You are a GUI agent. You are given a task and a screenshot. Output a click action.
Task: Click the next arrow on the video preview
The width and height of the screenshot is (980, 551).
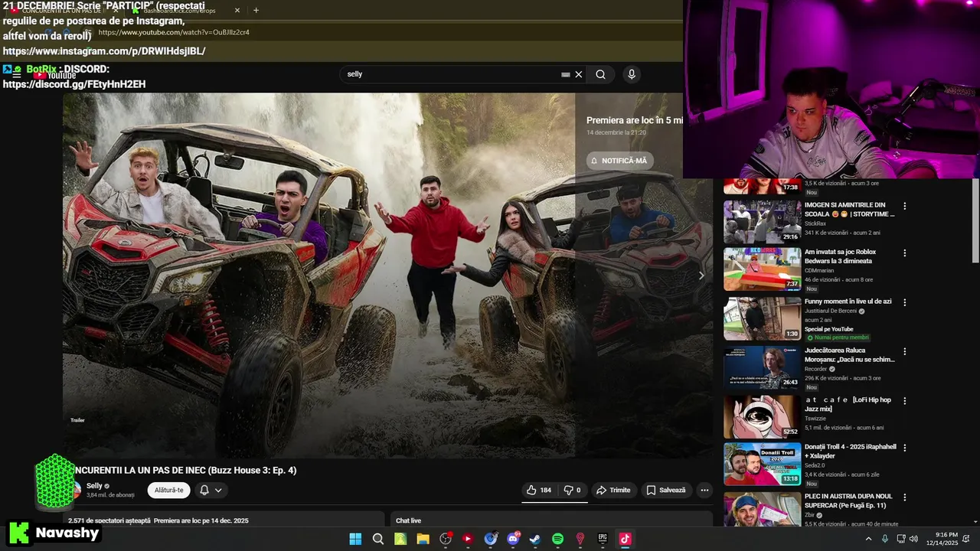coord(701,275)
